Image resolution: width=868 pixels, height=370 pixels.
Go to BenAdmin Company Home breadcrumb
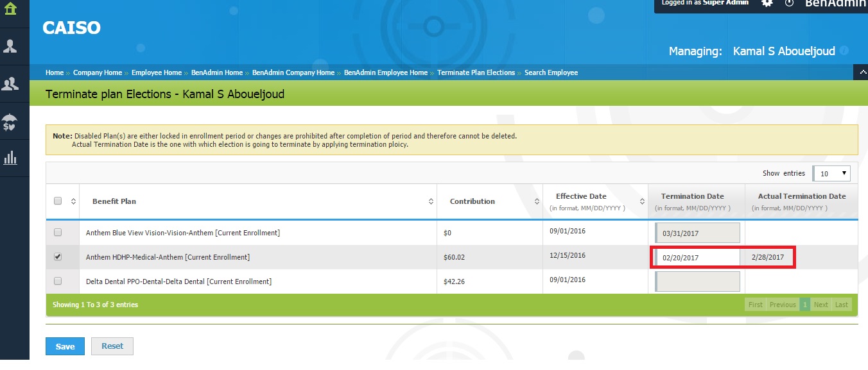[x=293, y=72]
